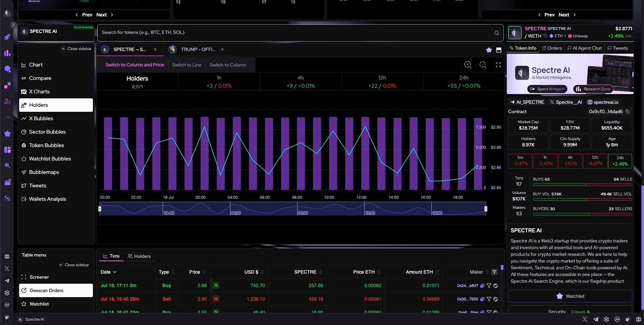Click the pink star favorite icon above chart
The width and height of the screenshot is (644, 325).
pos(489,50)
